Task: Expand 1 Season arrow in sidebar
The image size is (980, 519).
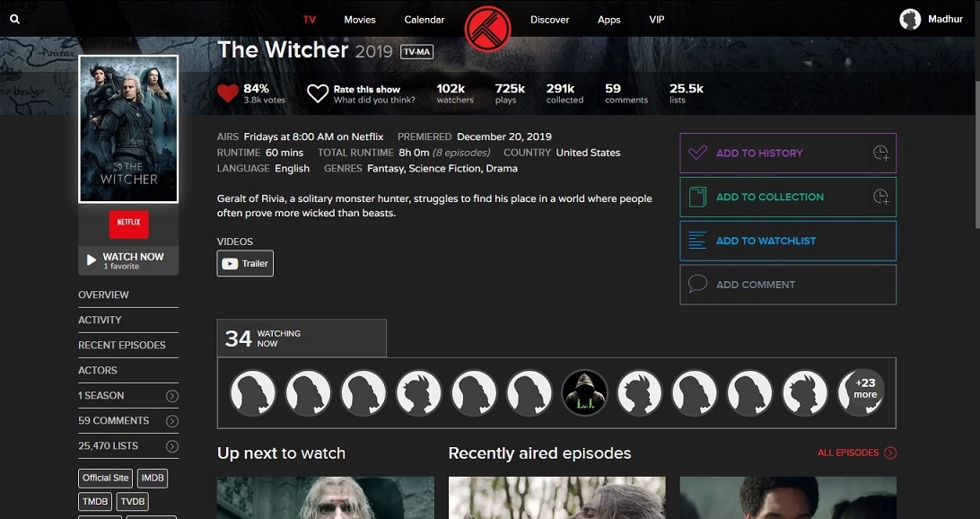Action: click(x=172, y=396)
